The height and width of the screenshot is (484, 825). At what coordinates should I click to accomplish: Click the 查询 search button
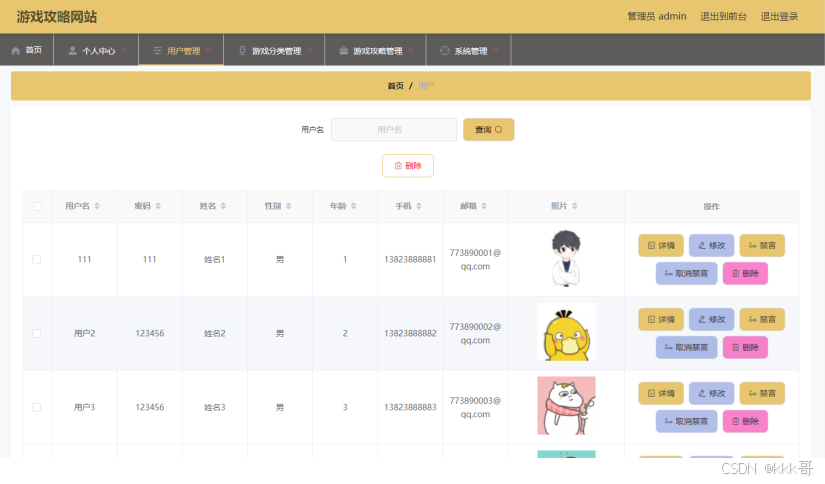488,129
